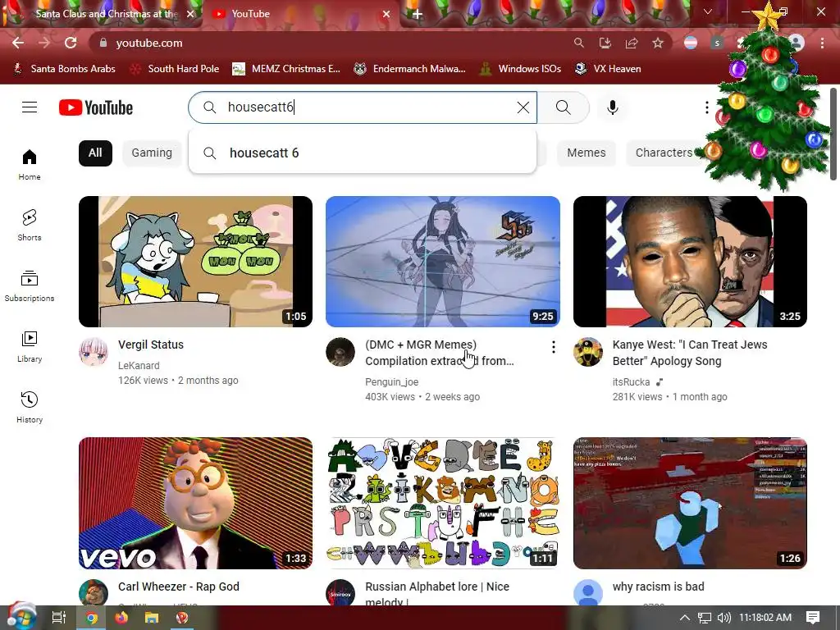Open the MEMZ Christmas bookmark
The width and height of the screenshot is (840, 630).
[x=286, y=69]
